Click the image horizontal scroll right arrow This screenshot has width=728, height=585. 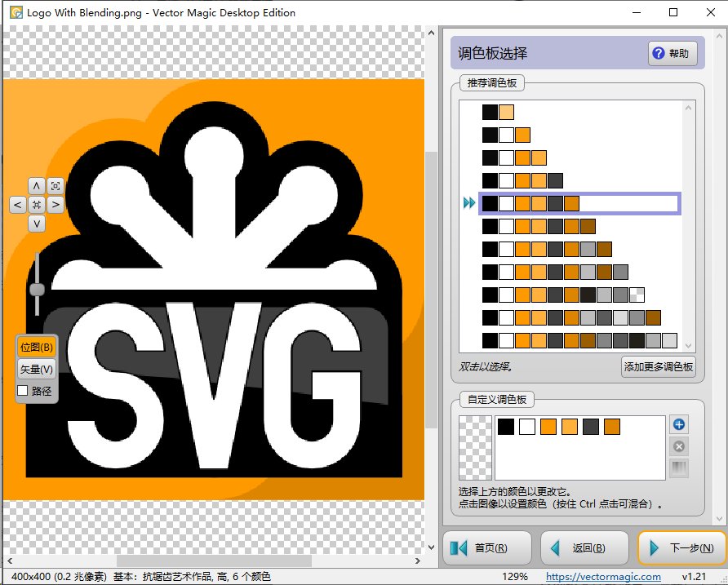click(417, 561)
